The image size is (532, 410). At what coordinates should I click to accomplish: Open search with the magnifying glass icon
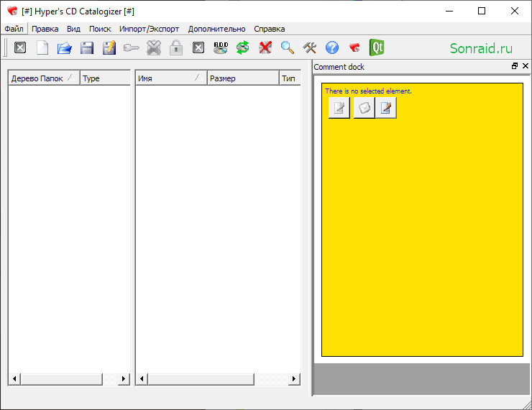288,48
